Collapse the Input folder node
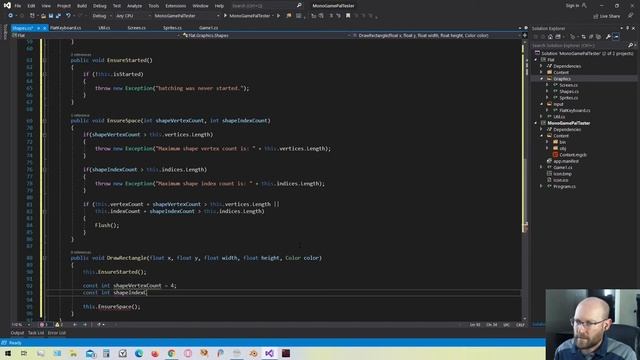This screenshot has height=360, width=640. (542, 104)
